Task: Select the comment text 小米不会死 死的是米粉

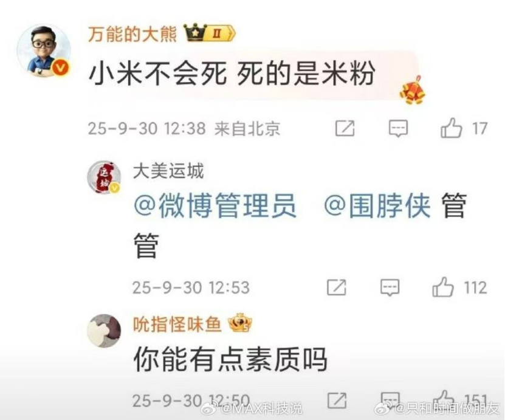Action: [x=232, y=74]
